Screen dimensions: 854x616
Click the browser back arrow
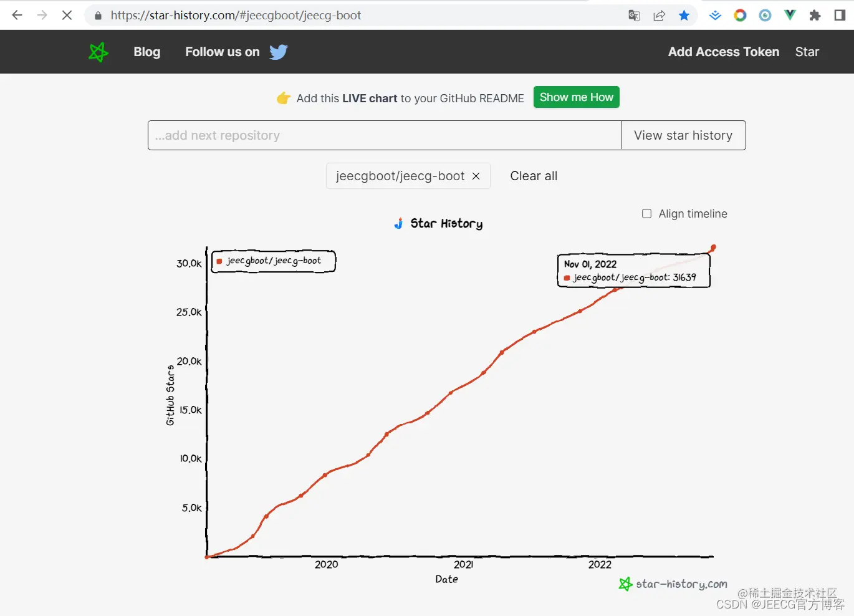17,15
